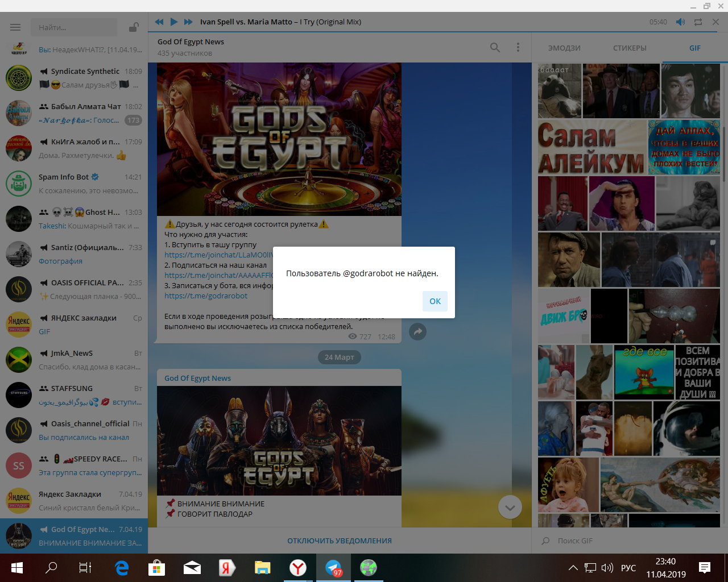The width and height of the screenshot is (728, 582).
Task: Open the ЯНДЕКС закладки channel
Action: point(74,325)
